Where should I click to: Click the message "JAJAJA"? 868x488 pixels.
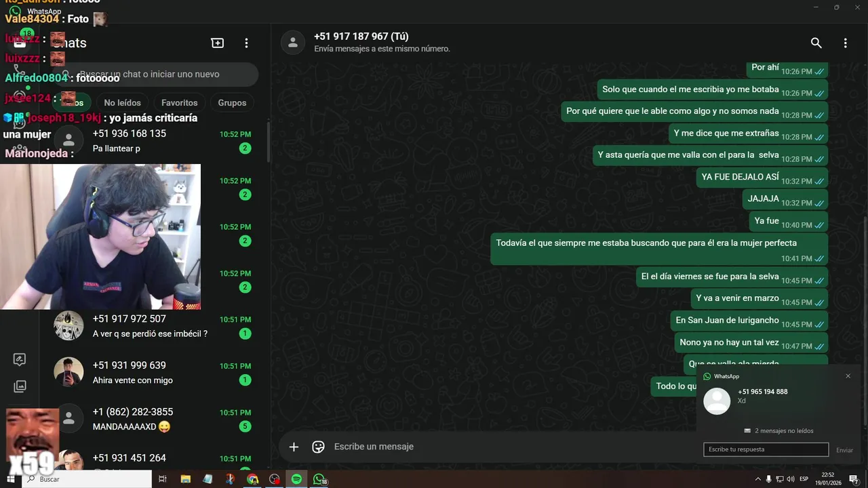pos(785,199)
